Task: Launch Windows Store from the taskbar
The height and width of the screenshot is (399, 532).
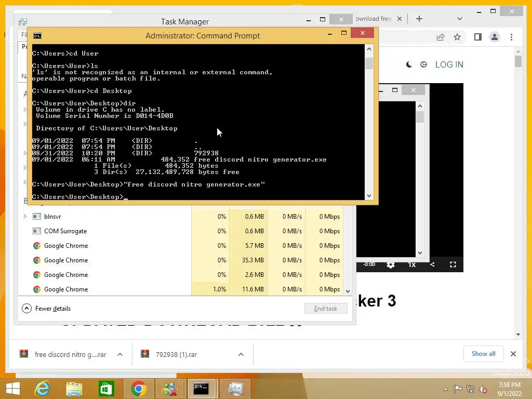Action: pyautogui.click(x=106, y=389)
